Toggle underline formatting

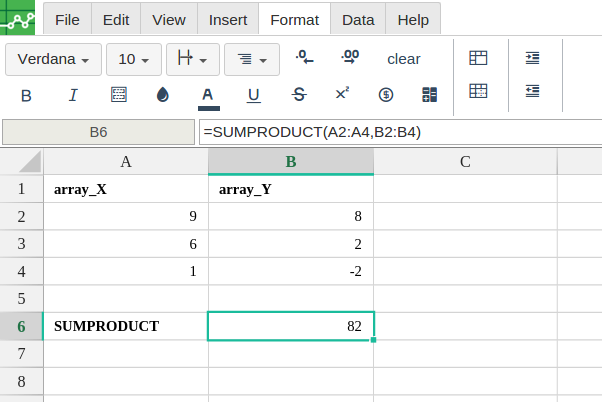point(253,95)
